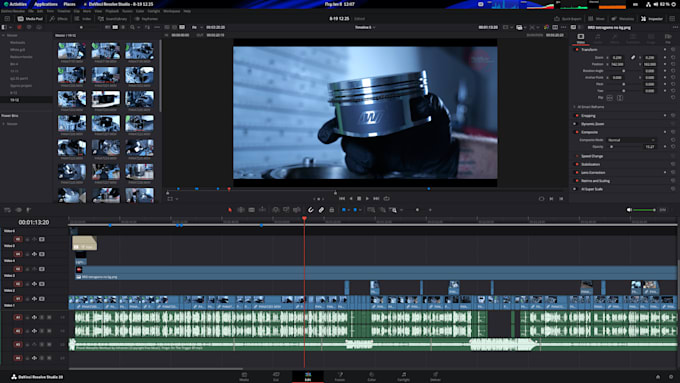Open the Index panel button
Image resolution: width=680 pixels, height=383 pixels.
point(83,19)
